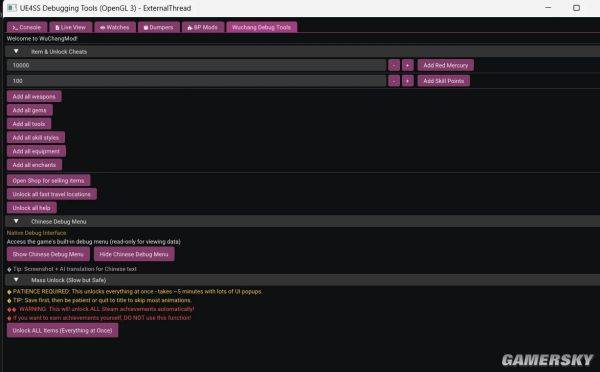Focus the 10000 Red Mercury input field

(196, 65)
